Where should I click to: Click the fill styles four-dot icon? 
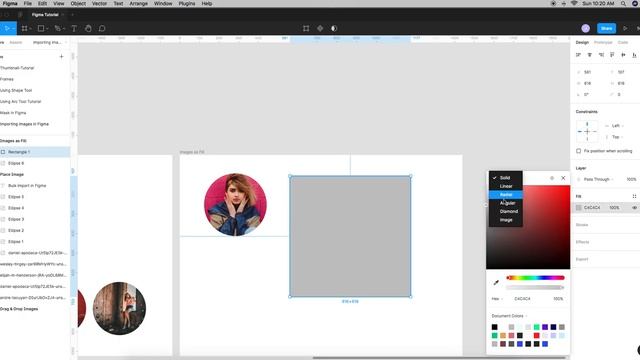pos(634,196)
